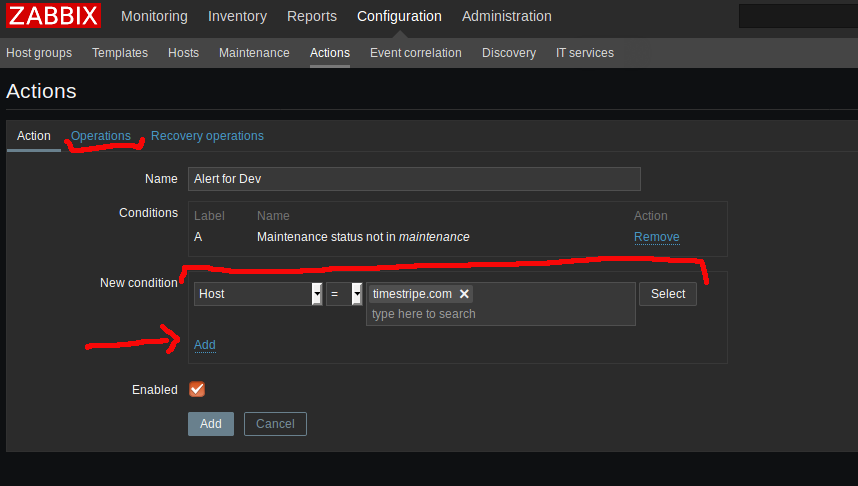Viewport: 858px width, 486px height.
Task: Open the Monitoring menu
Action: [154, 16]
